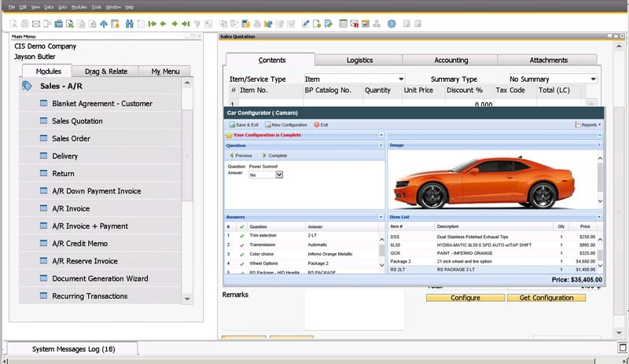
Task: Click the Export to Excel icon
Action: 70,24
